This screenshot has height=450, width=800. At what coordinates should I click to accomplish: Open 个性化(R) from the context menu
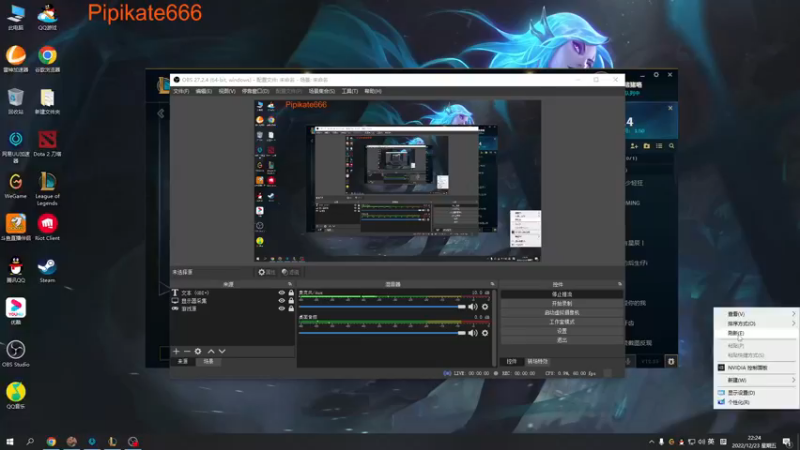pos(756,402)
